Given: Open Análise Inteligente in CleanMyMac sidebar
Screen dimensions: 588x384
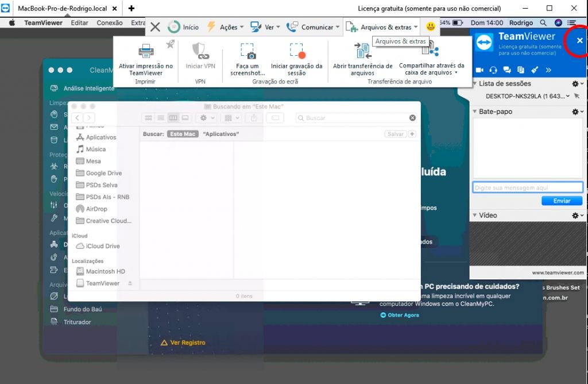Looking at the screenshot, I should click(82, 88).
